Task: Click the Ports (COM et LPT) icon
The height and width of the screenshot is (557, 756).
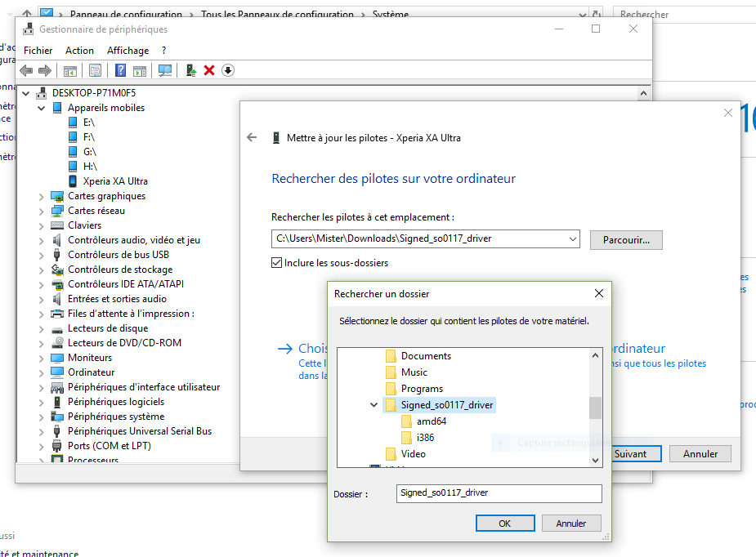Action: [57, 446]
